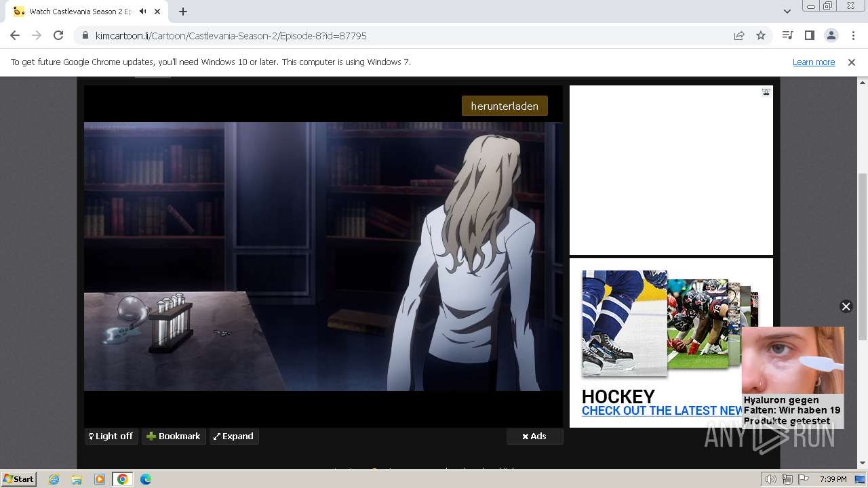
Task: Go back to the previous page
Action: pyautogui.click(x=15, y=35)
